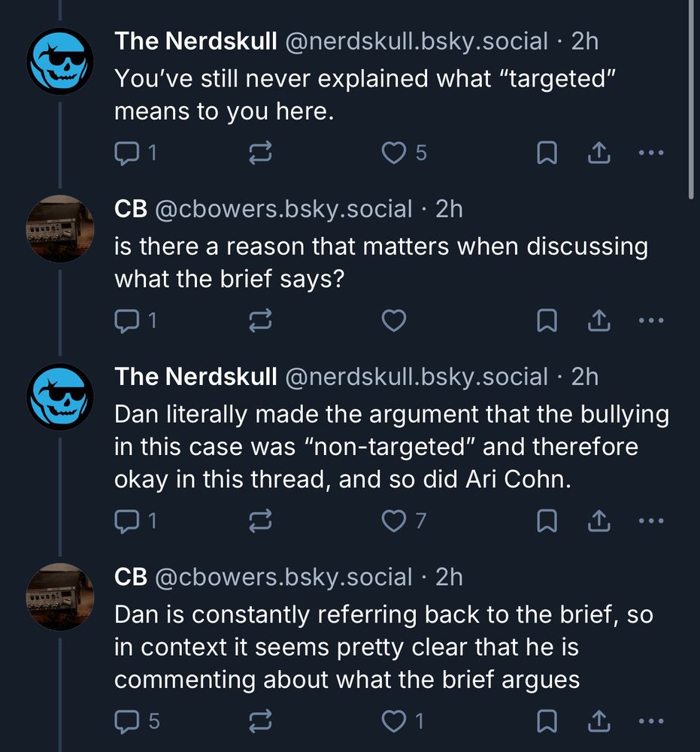Click the vertical scrollbar on the right edge
Screen dimensions: 700x752
click(692, 98)
